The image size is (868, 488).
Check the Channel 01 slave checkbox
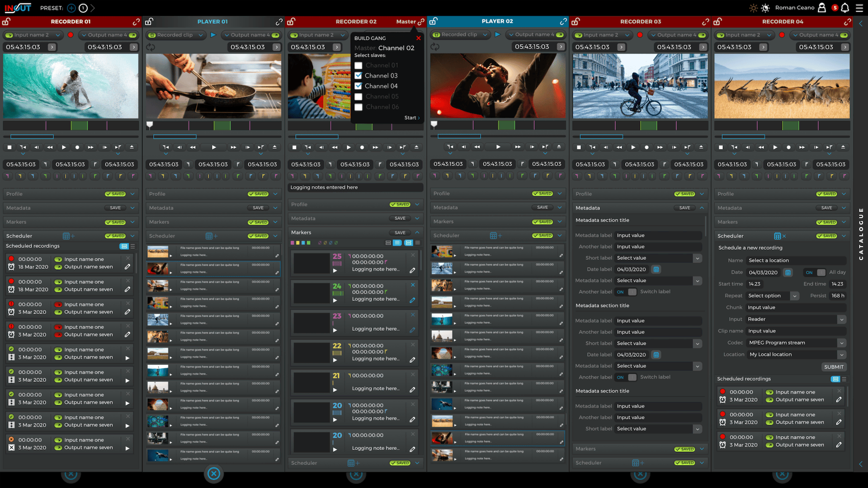359,66
